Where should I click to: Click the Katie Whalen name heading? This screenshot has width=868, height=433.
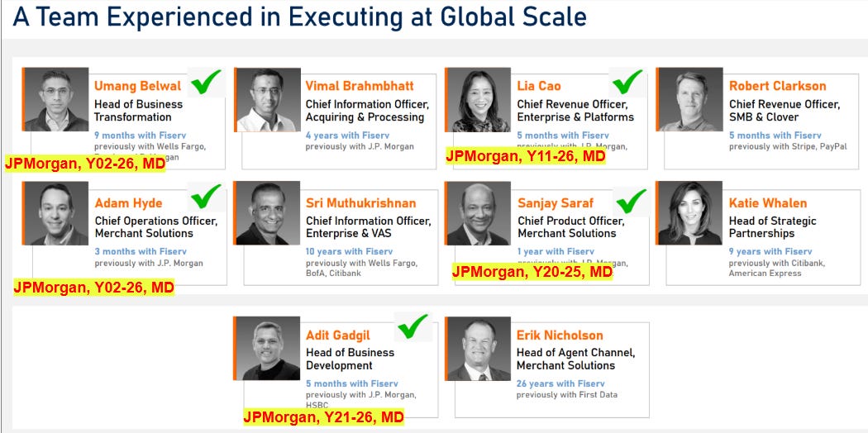[x=768, y=203]
